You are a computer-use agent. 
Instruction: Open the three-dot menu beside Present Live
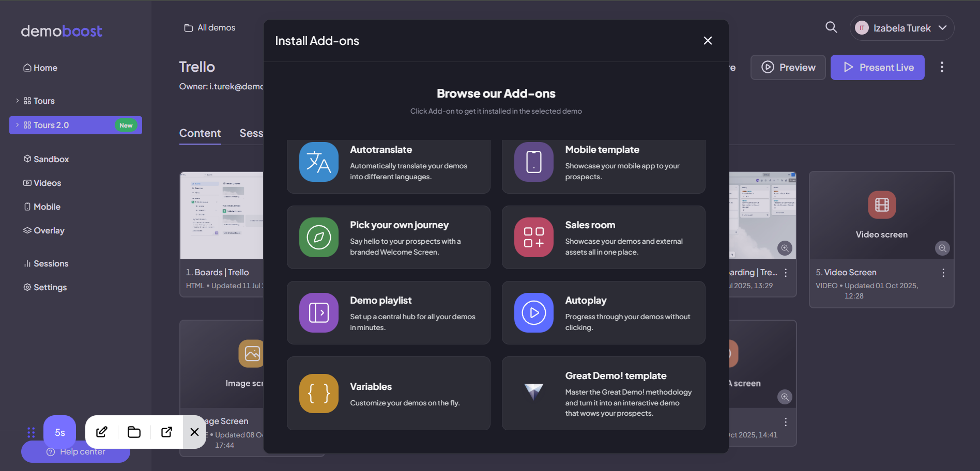tap(942, 67)
